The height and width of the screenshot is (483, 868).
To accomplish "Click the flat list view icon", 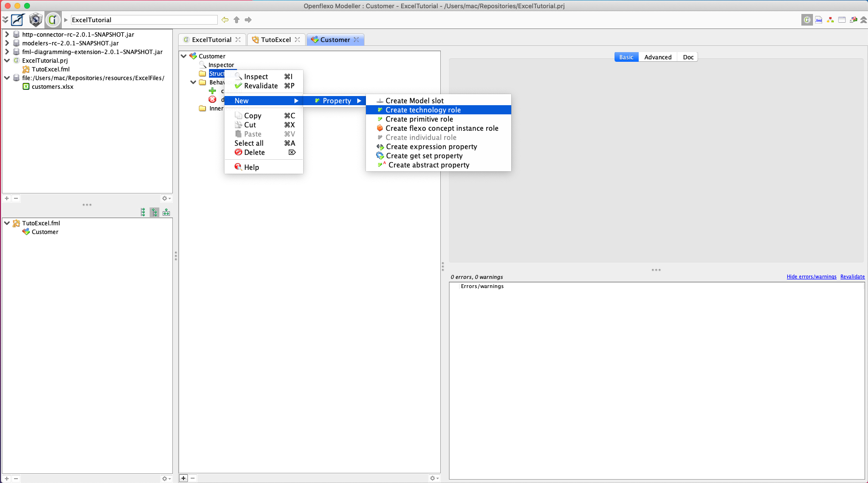I will pos(143,212).
